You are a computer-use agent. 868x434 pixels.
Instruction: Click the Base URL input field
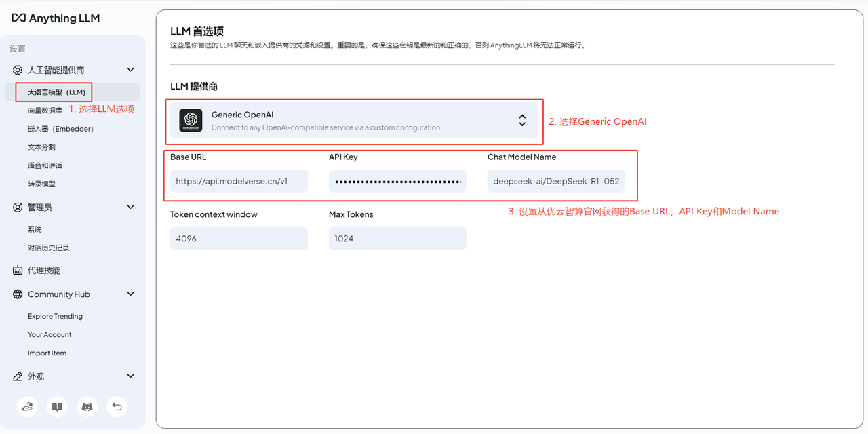coord(239,181)
